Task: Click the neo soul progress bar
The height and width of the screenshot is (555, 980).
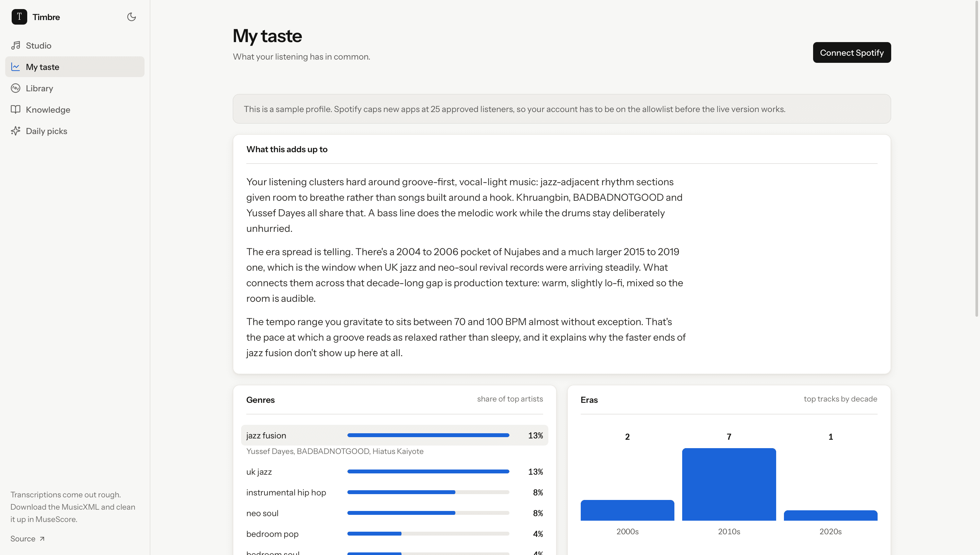Action: tap(428, 513)
